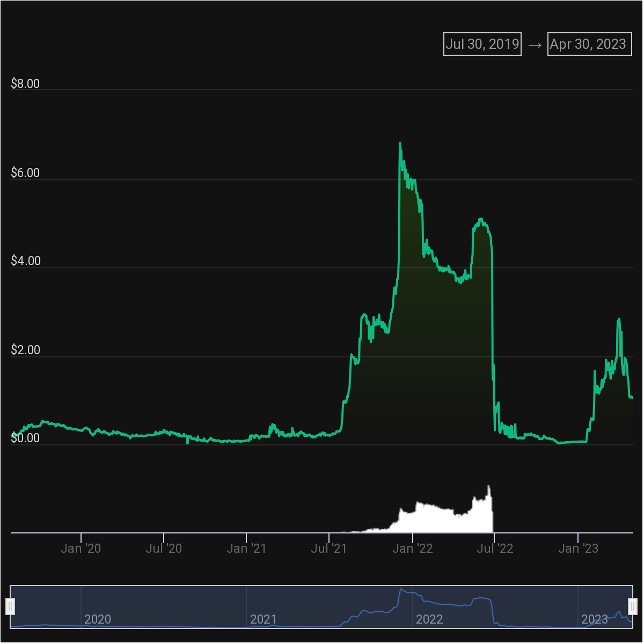
Task: Click the price peak above $6.00
Action: point(400,144)
